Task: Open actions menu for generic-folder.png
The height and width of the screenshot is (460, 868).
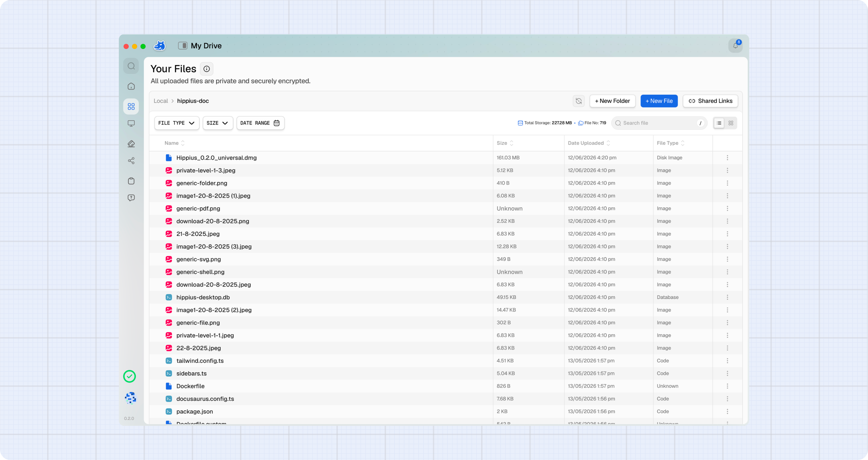Action: click(727, 183)
